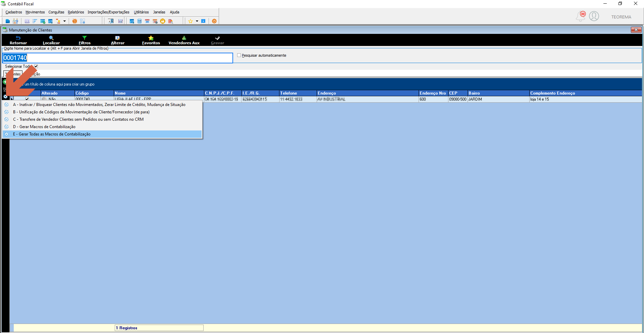Enable Pesquisar automaticamente checkbox

[x=239, y=55]
